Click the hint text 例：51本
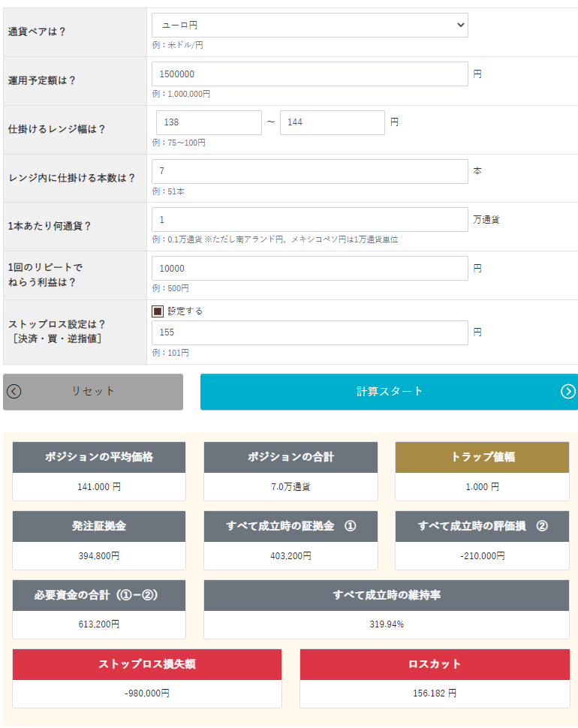The image size is (578, 728). (168, 191)
